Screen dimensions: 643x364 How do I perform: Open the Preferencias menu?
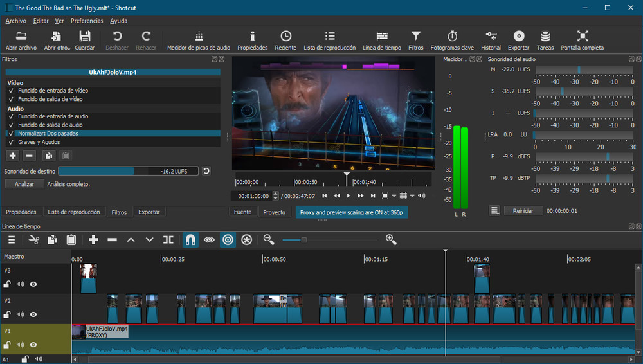(x=87, y=21)
